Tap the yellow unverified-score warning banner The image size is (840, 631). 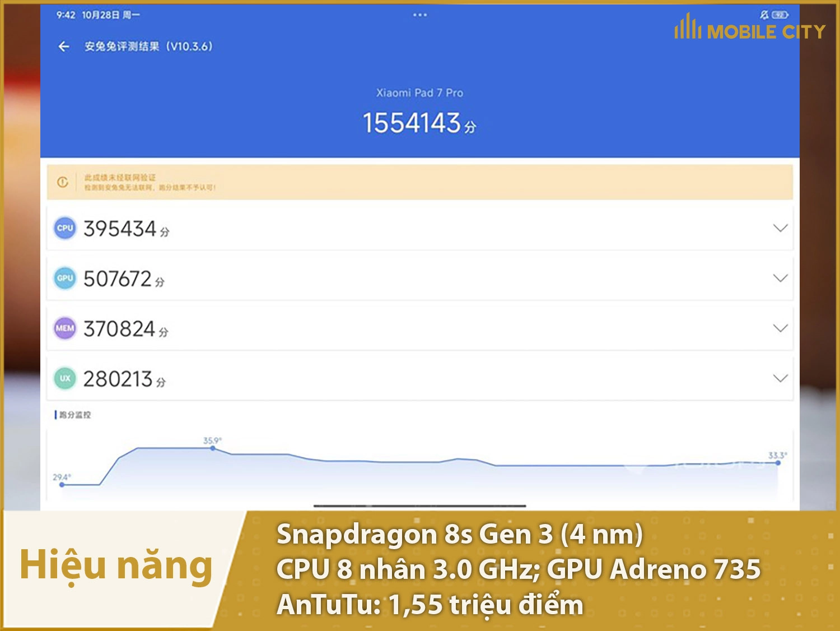[x=420, y=182]
